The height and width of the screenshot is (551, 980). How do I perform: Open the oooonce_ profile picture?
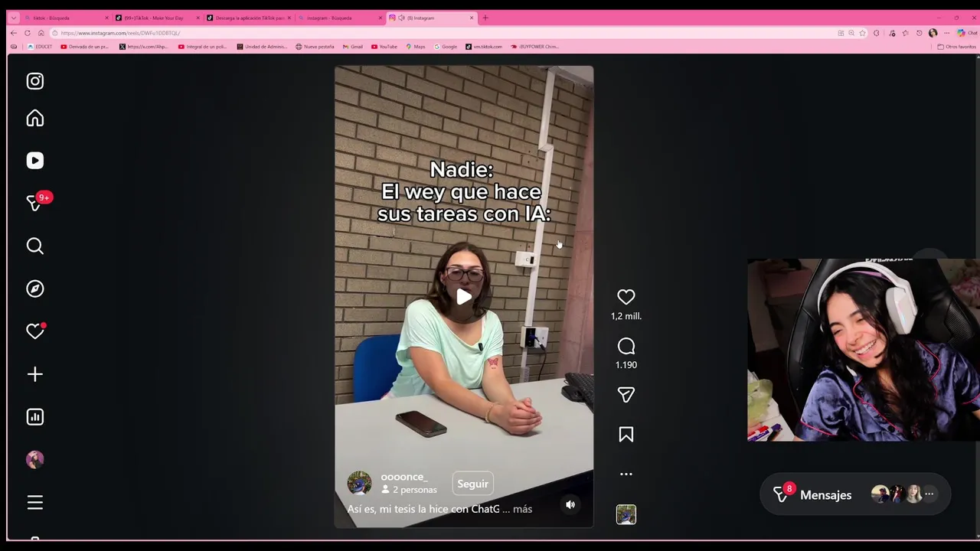pos(359,483)
